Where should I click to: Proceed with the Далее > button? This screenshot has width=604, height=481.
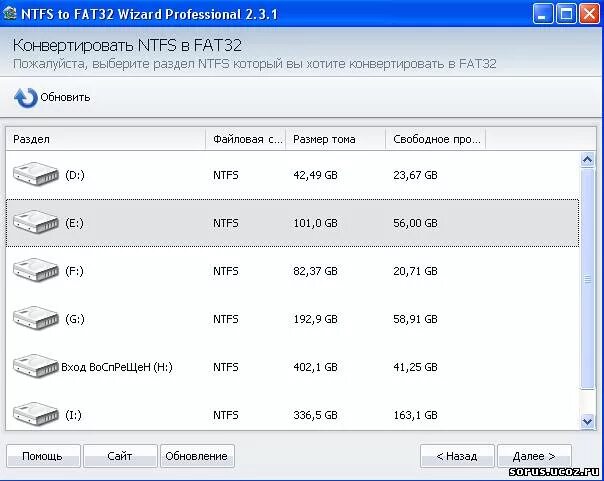coord(534,456)
